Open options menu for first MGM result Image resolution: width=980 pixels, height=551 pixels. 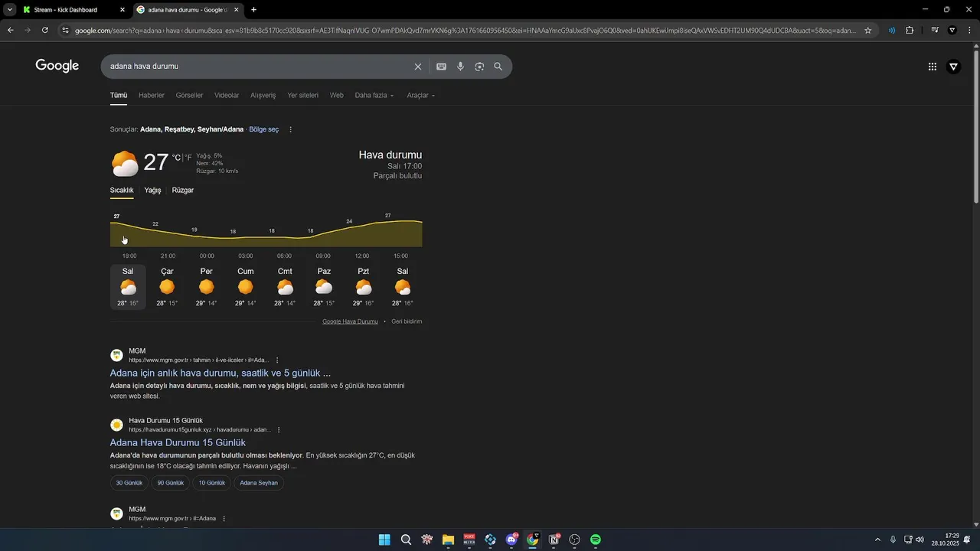click(277, 360)
